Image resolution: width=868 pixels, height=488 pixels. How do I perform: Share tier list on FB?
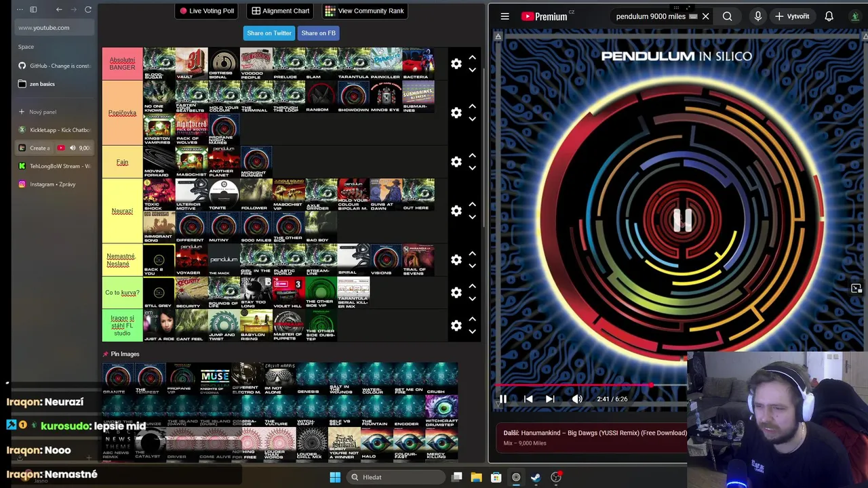[318, 33]
